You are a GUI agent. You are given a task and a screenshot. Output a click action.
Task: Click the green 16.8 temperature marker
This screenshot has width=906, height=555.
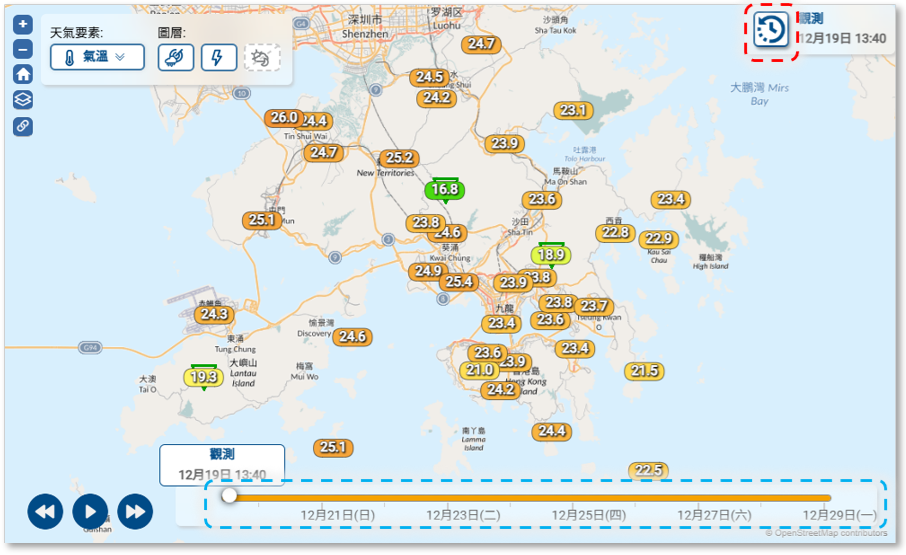point(442,189)
